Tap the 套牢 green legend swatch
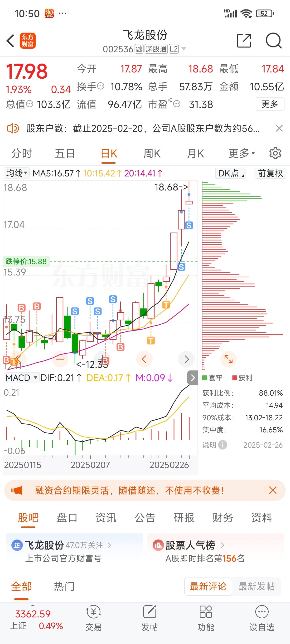Image resolution: width=290 pixels, height=644 pixels. coord(204,378)
